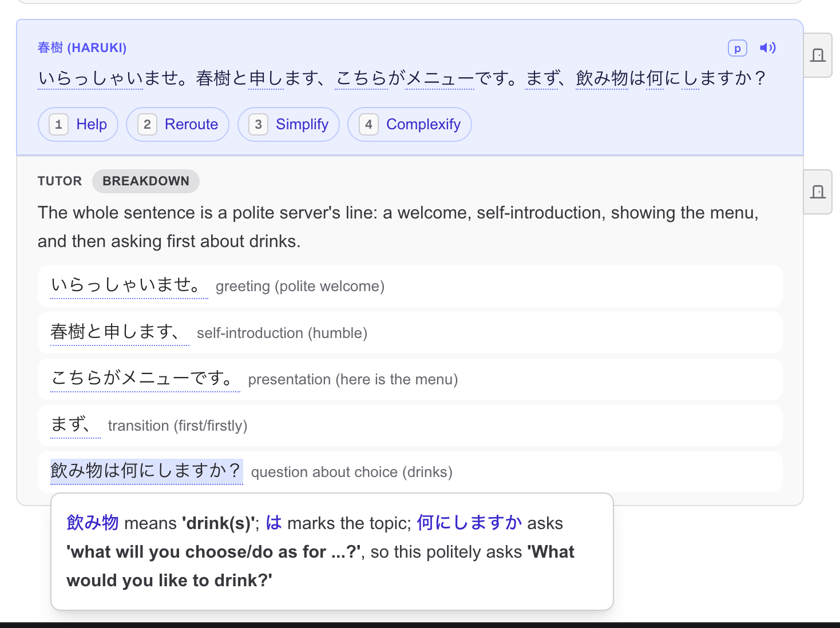Click 'presentation (here is the menu)' description
The image size is (840, 628).
[353, 380]
